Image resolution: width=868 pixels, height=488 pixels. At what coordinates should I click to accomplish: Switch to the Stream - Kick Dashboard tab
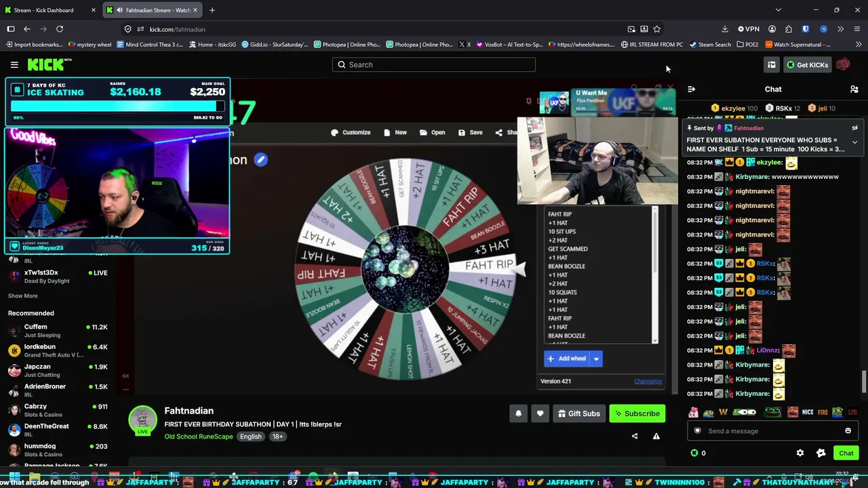click(x=50, y=10)
